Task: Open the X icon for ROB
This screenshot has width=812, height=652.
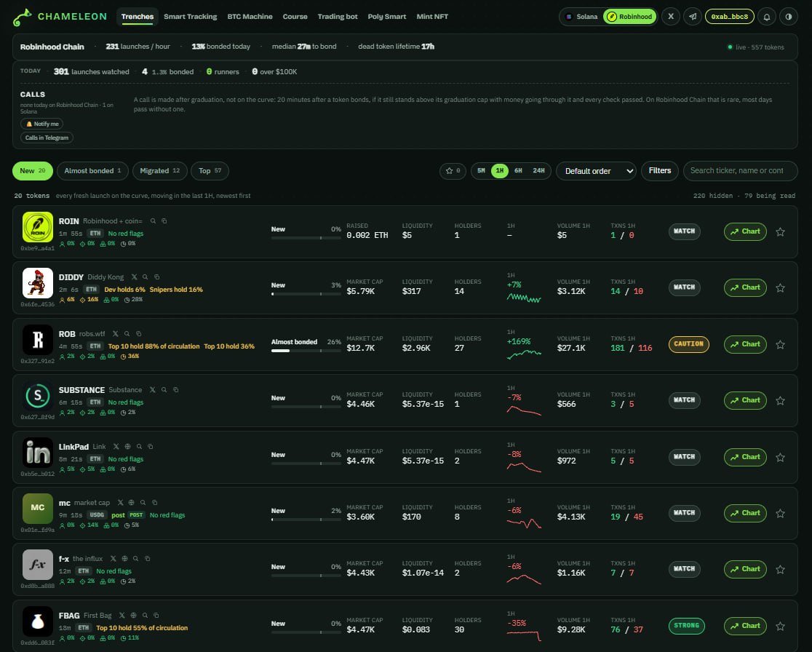Action: pyautogui.click(x=116, y=334)
